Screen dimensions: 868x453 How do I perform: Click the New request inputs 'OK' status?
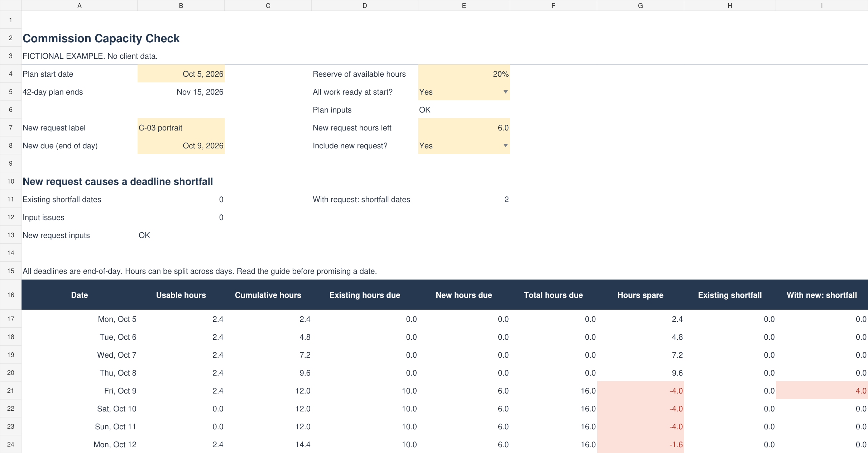click(144, 235)
